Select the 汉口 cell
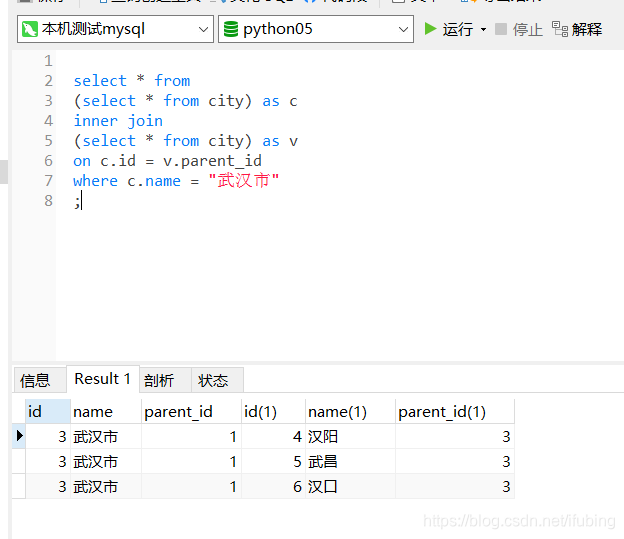Viewport: 624px width, 539px height. pos(350,486)
